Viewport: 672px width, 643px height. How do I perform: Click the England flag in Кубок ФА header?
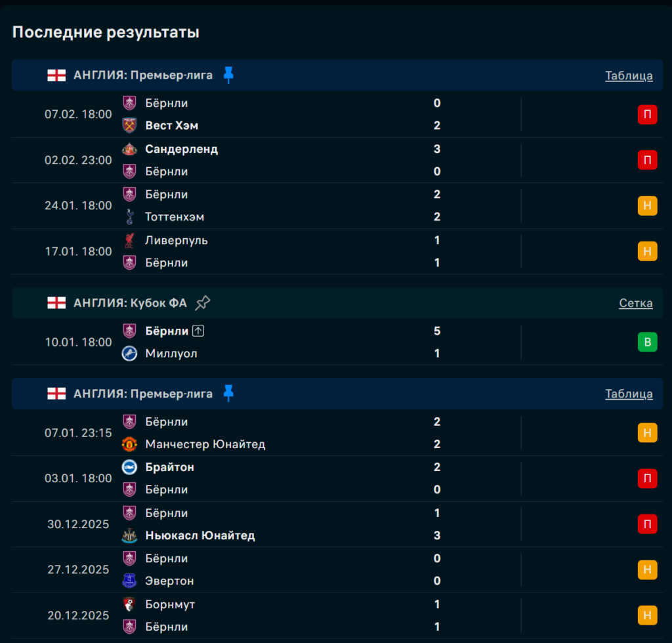click(x=56, y=303)
